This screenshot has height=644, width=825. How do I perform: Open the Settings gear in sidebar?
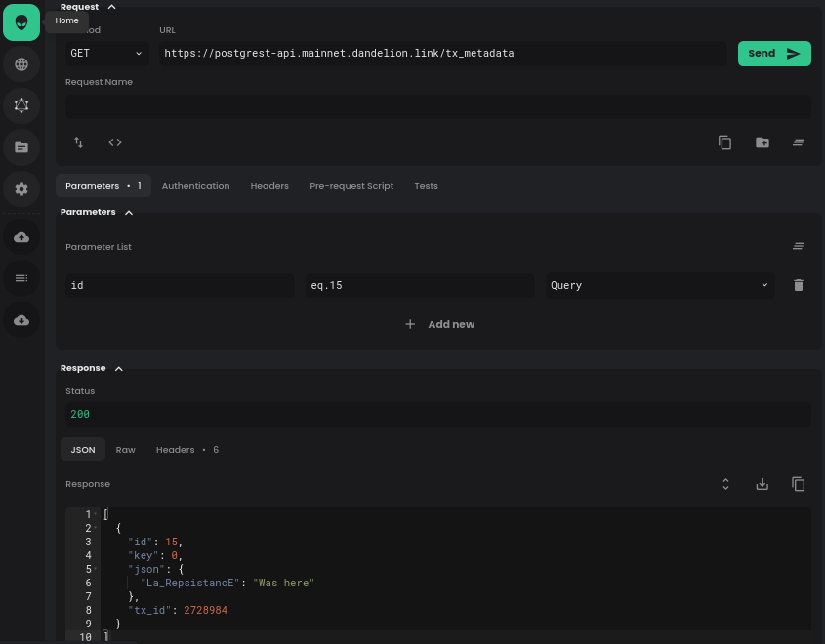click(x=21, y=188)
